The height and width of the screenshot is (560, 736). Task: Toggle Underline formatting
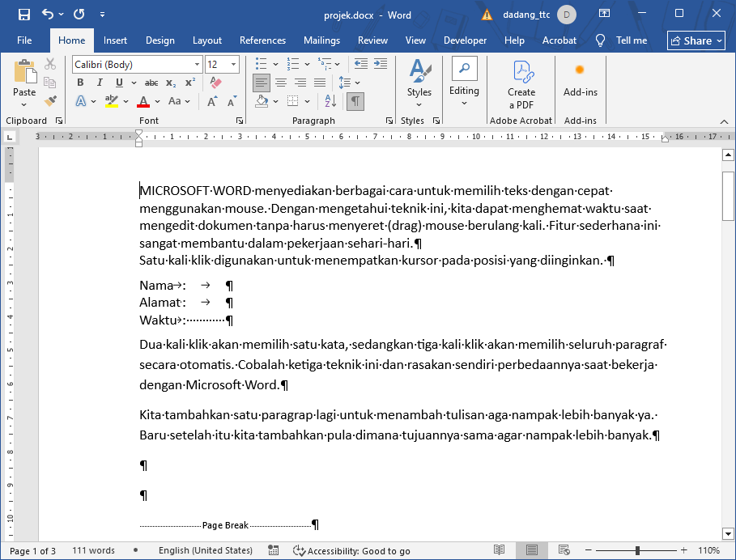119,83
